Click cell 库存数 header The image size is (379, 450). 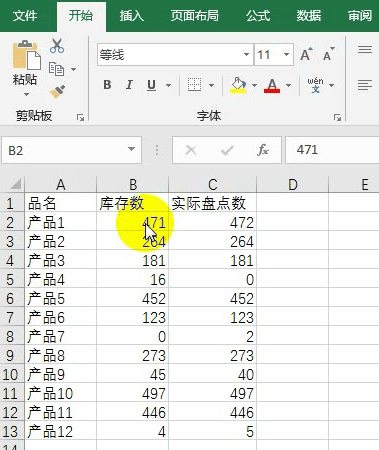[133, 203]
